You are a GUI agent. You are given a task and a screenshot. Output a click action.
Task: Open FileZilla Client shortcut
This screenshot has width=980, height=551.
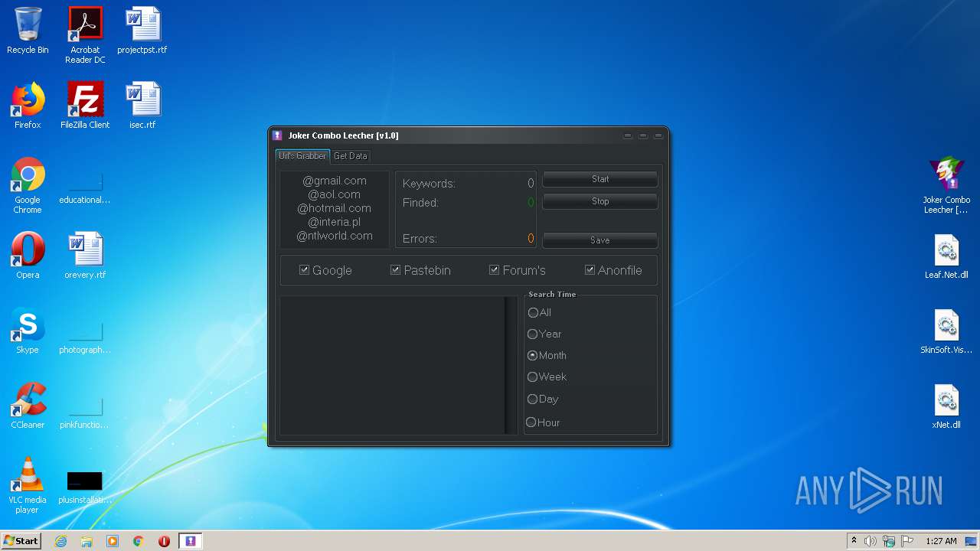coord(85,106)
